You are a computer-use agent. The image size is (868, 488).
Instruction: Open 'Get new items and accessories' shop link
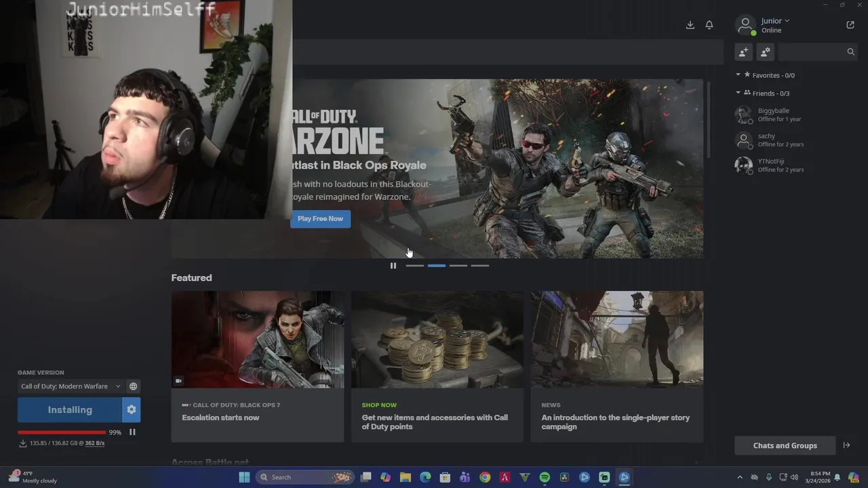point(435,422)
